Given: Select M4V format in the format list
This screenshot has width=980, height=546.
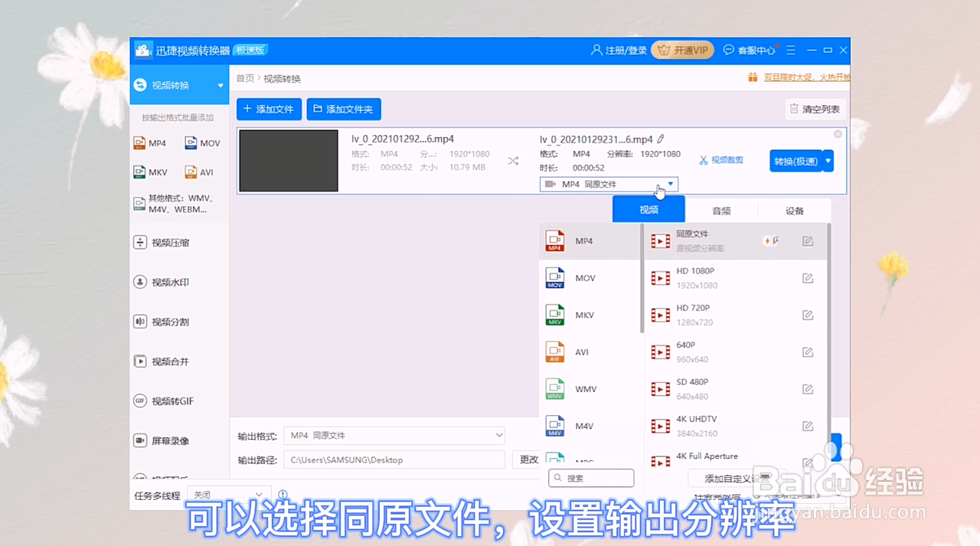Looking at the screenshot, I should pos(590,426).
